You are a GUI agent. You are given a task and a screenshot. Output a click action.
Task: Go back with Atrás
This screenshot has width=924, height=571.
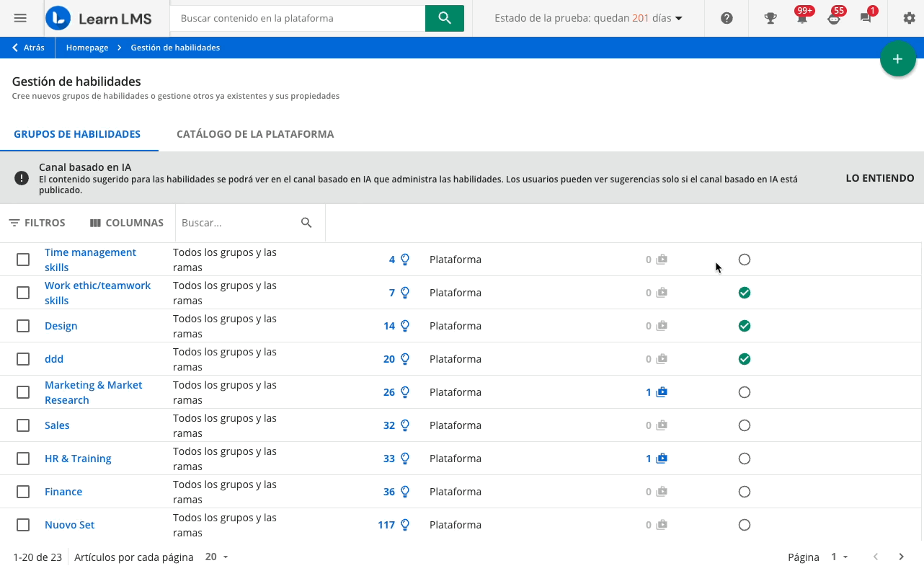pyautogui.click(x=28, y=48)
